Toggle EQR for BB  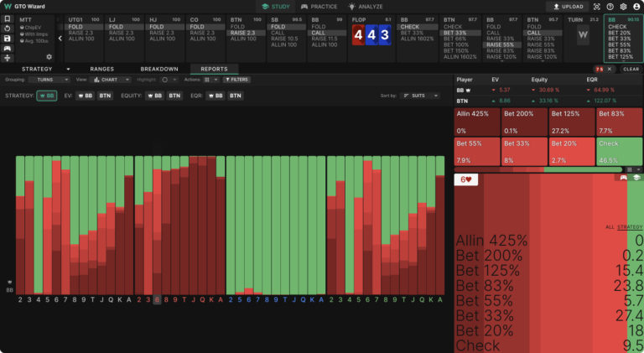click(x=216, y=96)
